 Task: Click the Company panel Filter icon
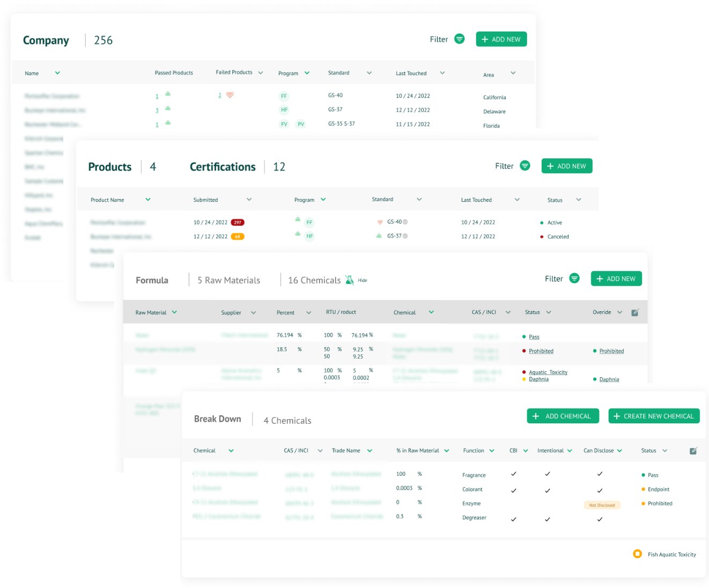pos(459,39)
